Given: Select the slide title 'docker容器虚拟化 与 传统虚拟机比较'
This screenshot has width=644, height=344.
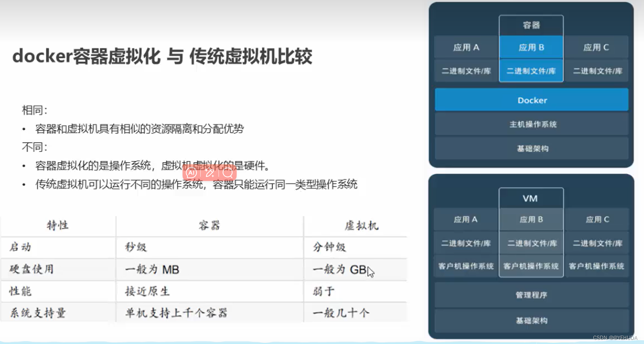Looking at the screenshot, I should click(162, 56).
